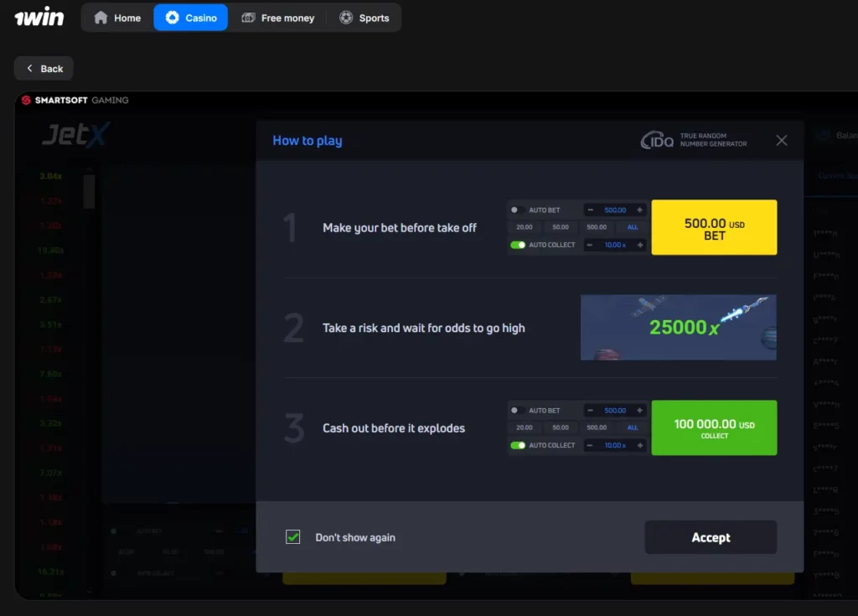
Task: Click the Back button
Action: tap(44, 69)
